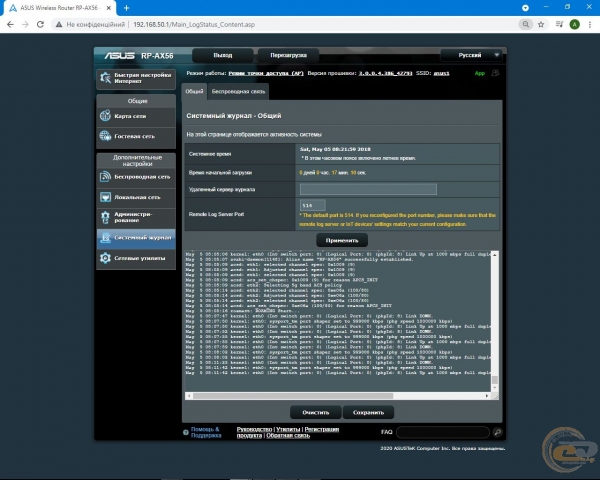The image size is (600, 480).
Task: Click the system time value Sat, May 05
Action: 335,149
